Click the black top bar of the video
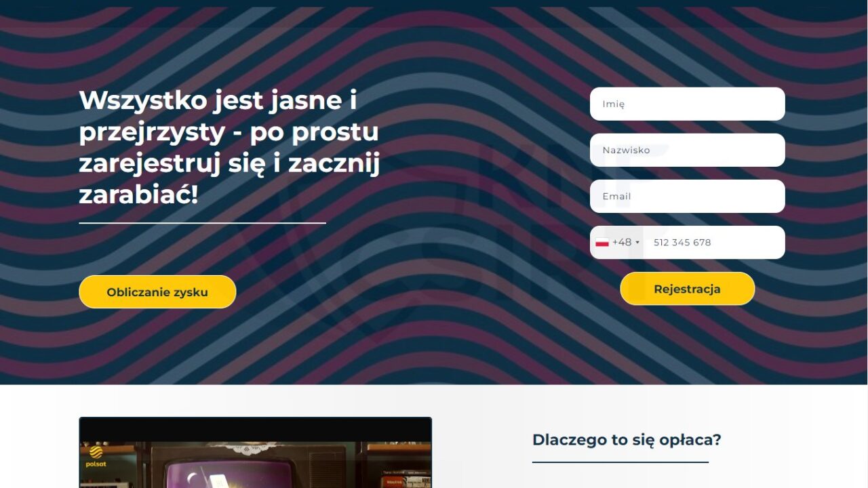The image size is (868, 488). (x=255, y=430)
